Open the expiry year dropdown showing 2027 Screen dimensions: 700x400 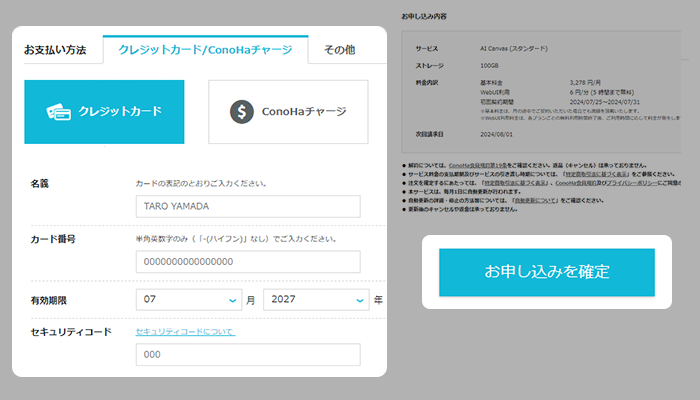(316, 300)
